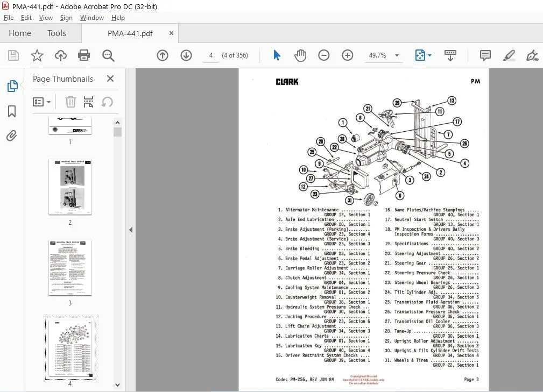543x392 pixels.
Task: Close the Page Thumbnails panel
Action: pyautogui.click(x=110, y=79)
